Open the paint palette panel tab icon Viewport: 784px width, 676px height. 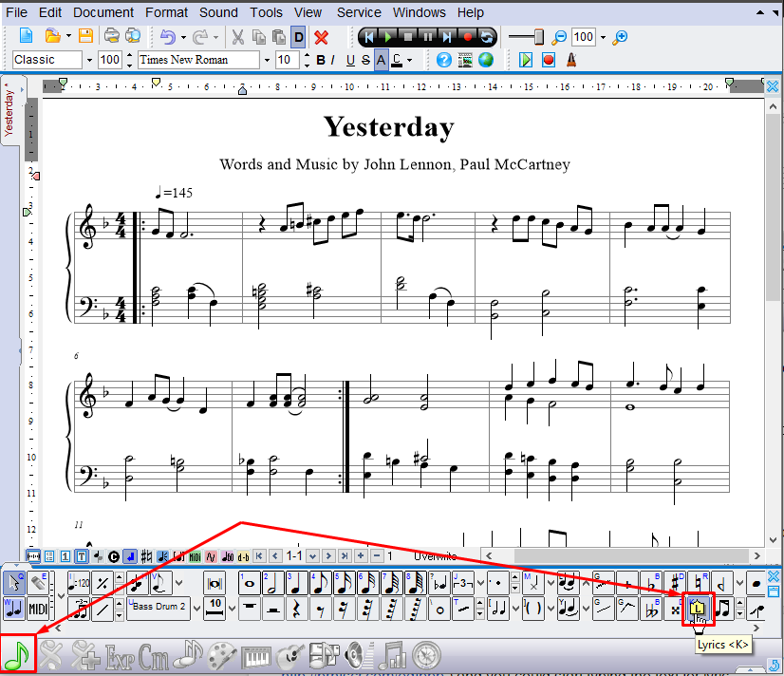(221, 656)
